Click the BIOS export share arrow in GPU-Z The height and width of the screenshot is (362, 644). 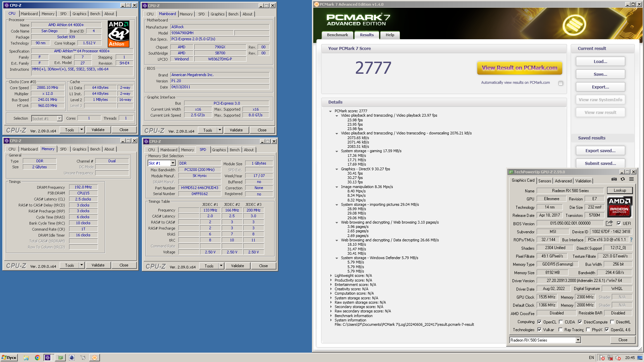coord(609,223)
